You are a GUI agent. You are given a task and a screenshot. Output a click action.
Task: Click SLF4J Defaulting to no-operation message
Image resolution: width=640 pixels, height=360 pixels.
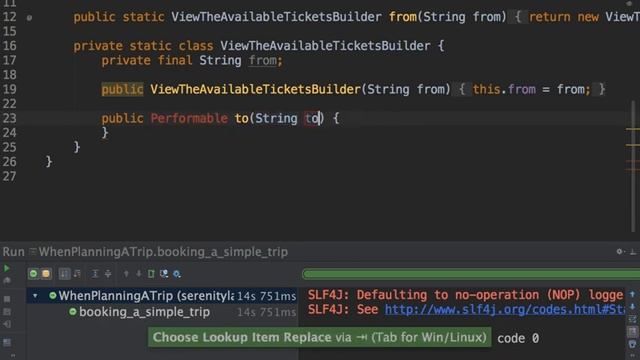coord(465,295)
